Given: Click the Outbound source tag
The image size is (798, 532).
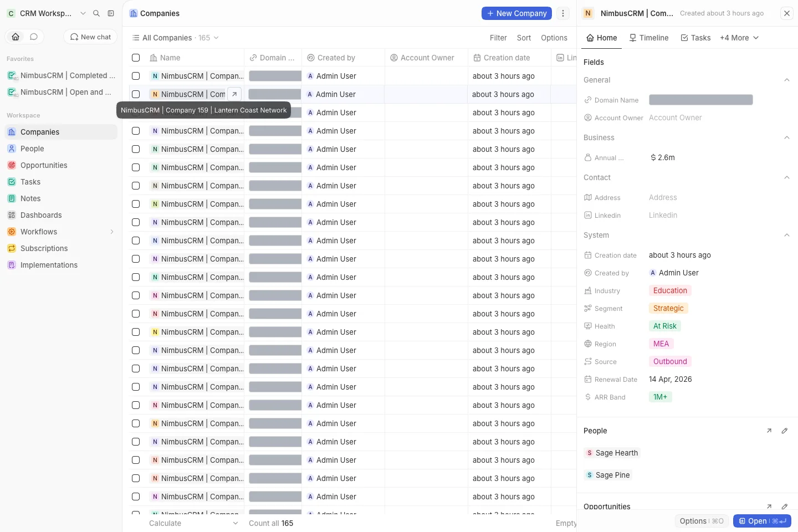Looking at the screenshot, I should pos(670,361).
